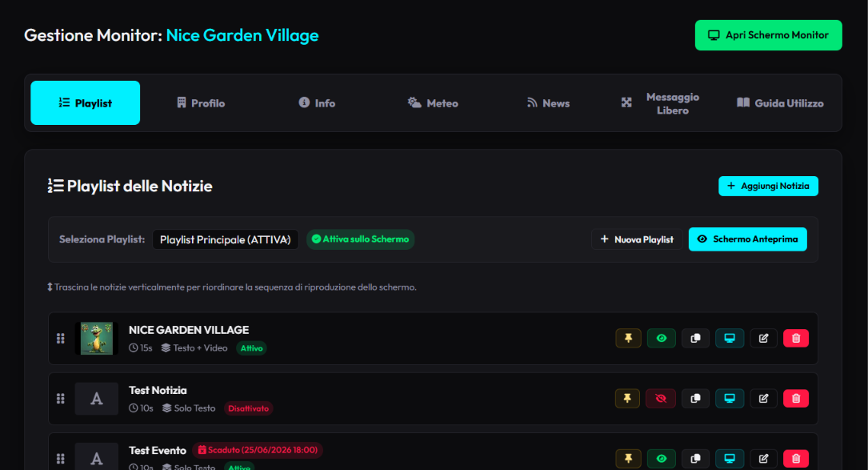Duplicate the Test Notizia item
This screenshot has height=470, width=868.
coord(696,399)
